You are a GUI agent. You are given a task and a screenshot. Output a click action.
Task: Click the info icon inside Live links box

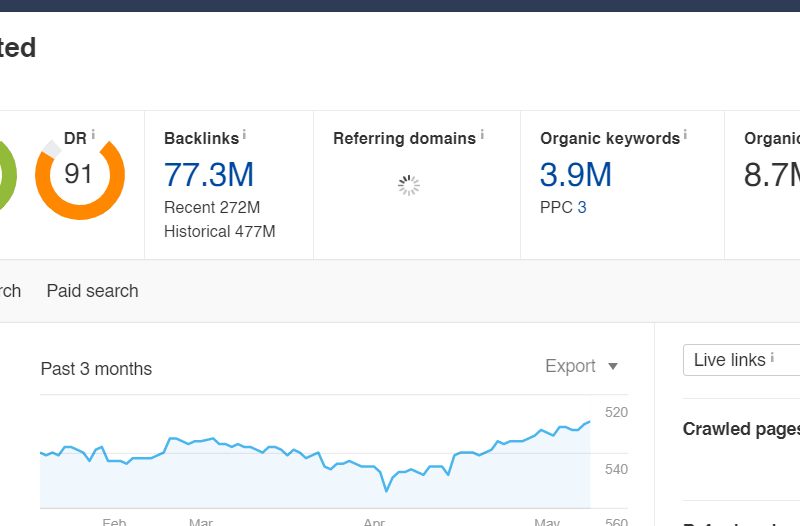772,357
